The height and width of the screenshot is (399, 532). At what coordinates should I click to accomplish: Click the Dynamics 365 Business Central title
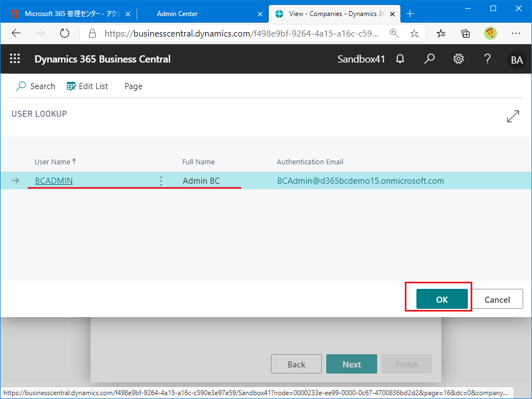coord(102,59)
